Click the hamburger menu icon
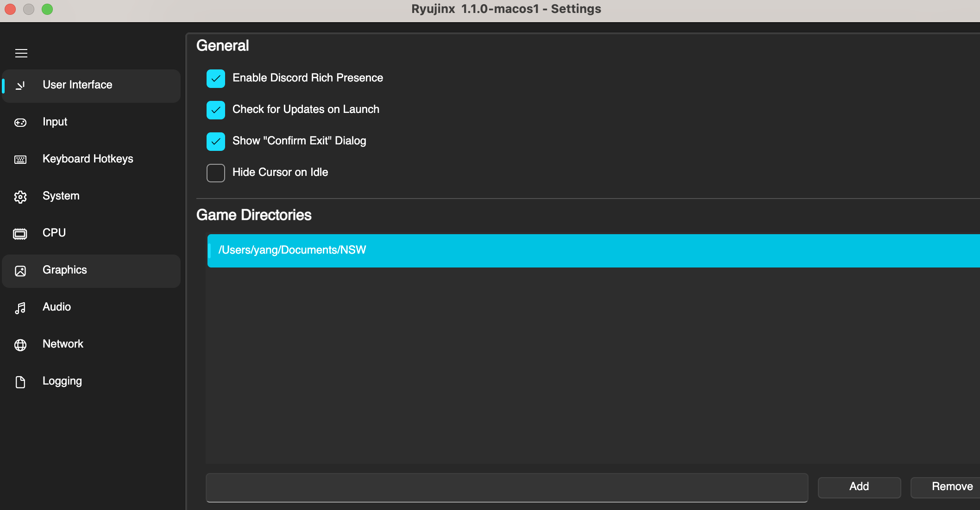Screen dimensions: 980x510 pos(21,53)
